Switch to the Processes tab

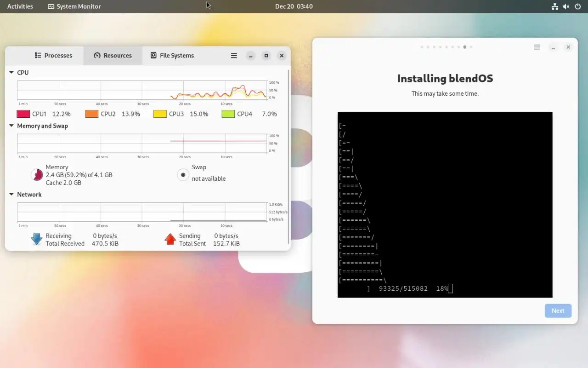point(54,55)
